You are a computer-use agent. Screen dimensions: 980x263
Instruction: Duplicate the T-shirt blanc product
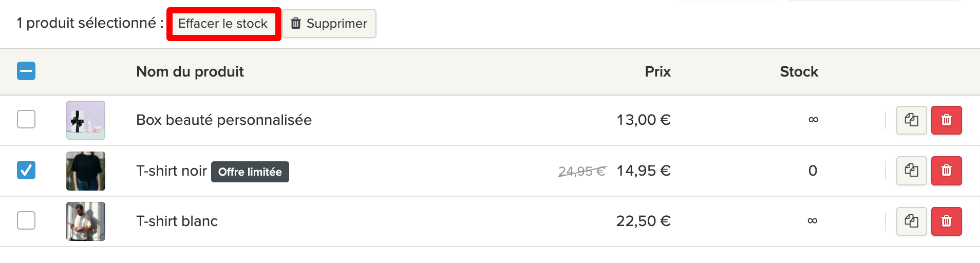[911, 221]
